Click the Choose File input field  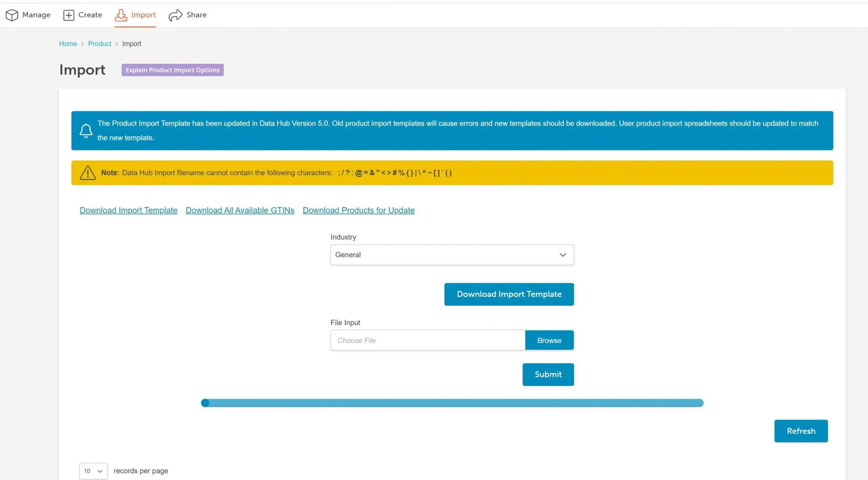pyautogui.click(x=427, y=340)
